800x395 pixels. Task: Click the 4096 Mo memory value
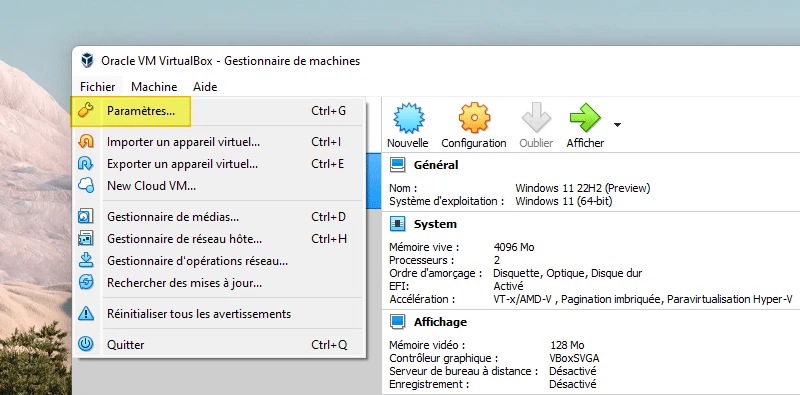point(514,248)
